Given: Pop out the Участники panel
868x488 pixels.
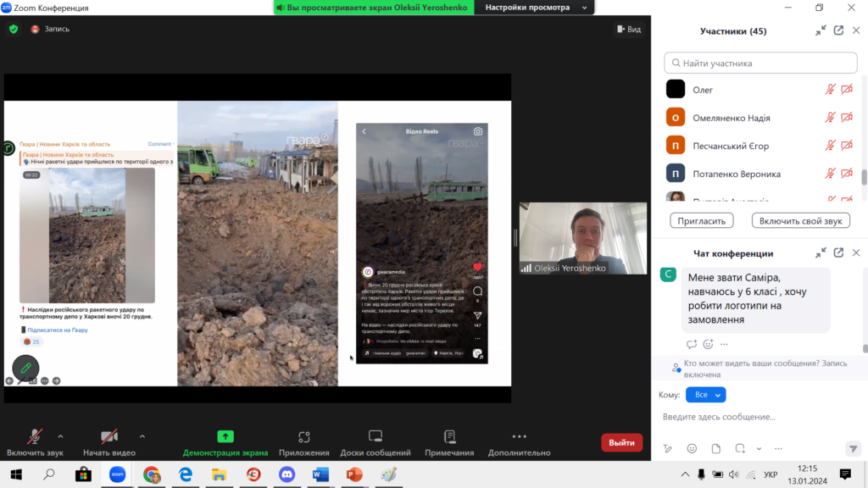Looking at the screenshot, I should pyautogui.click(x=838, y=31).
